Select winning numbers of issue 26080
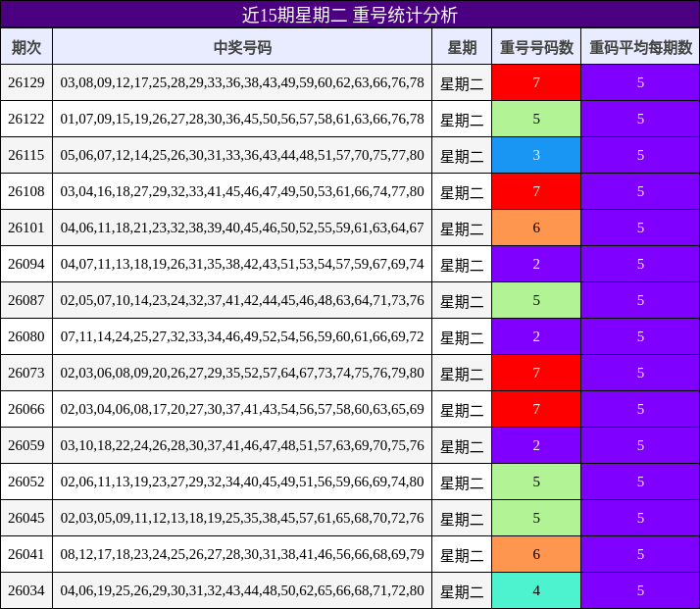The height and width of the screenshot is (609, 700). pyautogui.click(x=242, y=336)
